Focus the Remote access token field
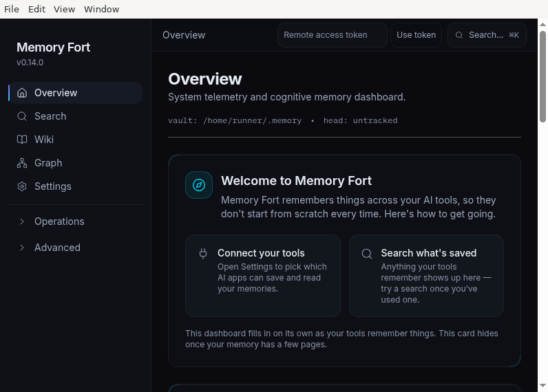 pyautogui.click(x=333, y=35)
